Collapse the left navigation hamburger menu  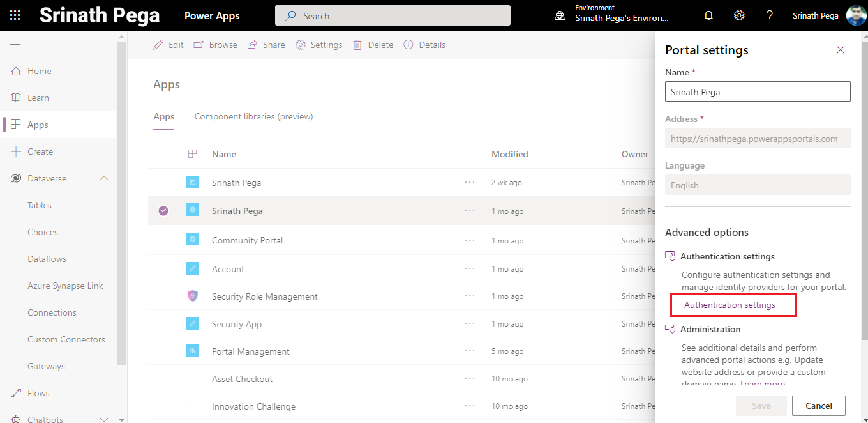coord(15,44)
